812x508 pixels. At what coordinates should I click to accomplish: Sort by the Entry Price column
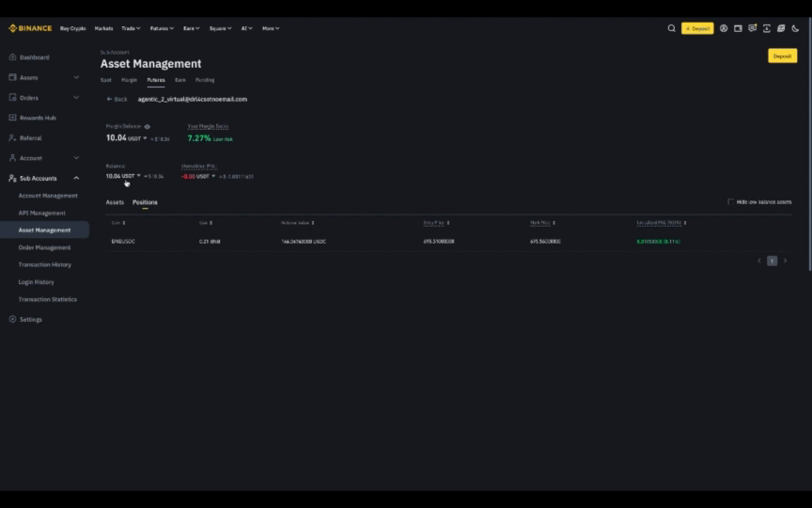[437, 223]
